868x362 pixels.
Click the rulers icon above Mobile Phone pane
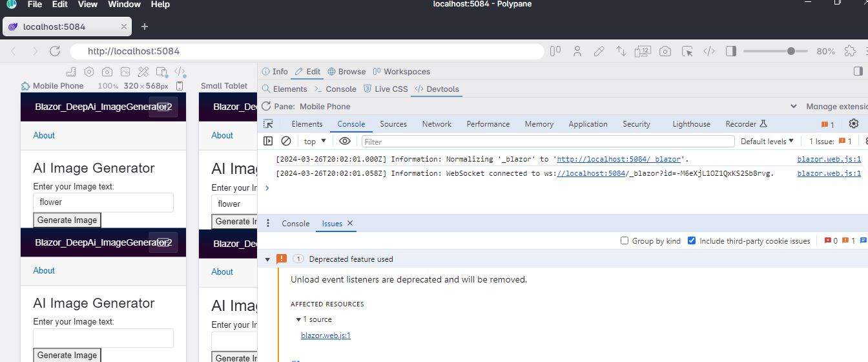point(71,72)
